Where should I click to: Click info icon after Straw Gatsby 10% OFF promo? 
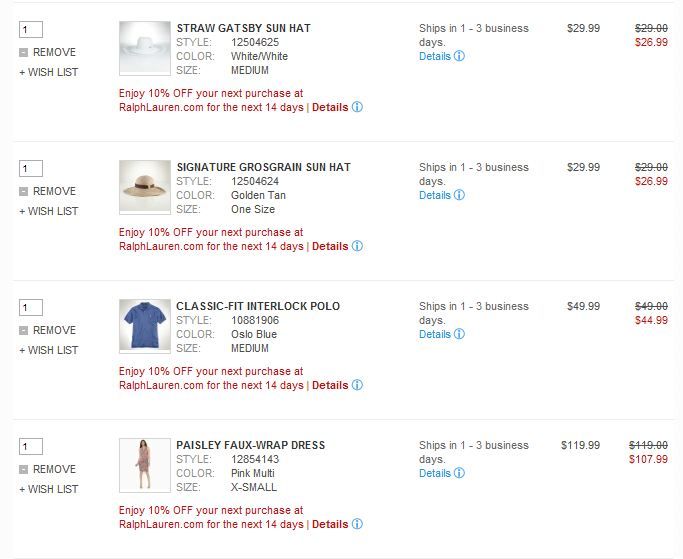[x=357, y=107]
